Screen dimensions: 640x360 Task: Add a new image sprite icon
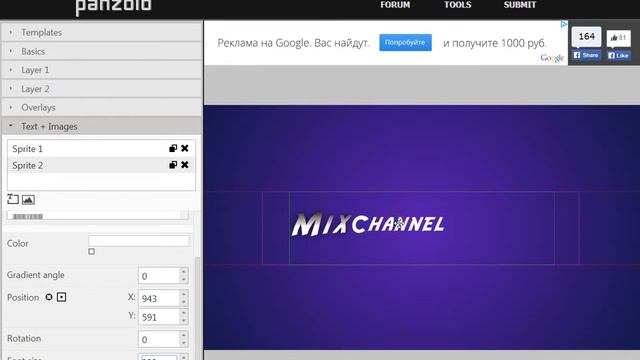coord(28,200)
